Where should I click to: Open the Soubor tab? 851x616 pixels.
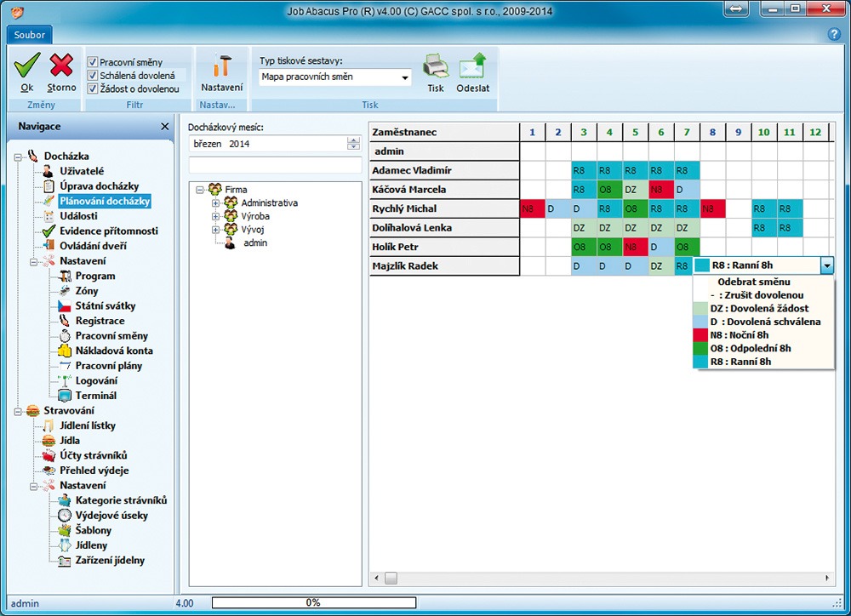coord(29,35)
